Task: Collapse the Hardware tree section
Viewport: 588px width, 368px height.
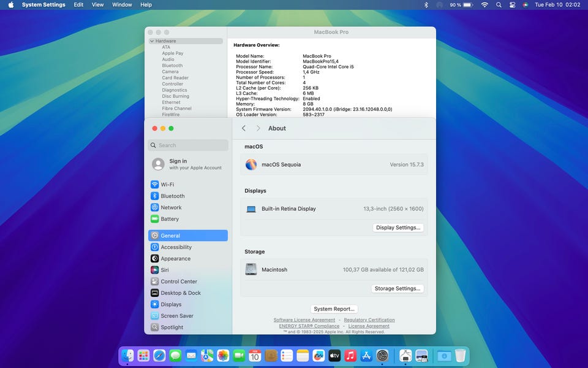Action: click(x=152, y=41)
